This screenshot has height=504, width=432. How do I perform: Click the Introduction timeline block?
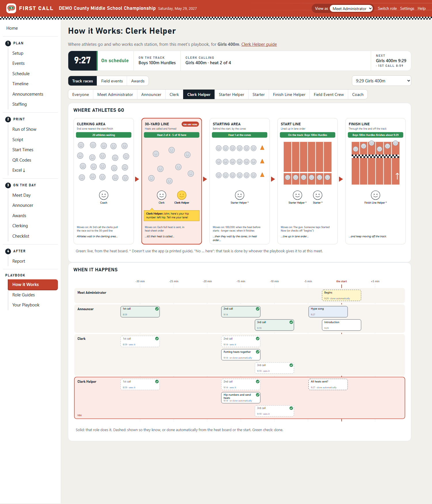pyautogui.click(x=342, y=325)
